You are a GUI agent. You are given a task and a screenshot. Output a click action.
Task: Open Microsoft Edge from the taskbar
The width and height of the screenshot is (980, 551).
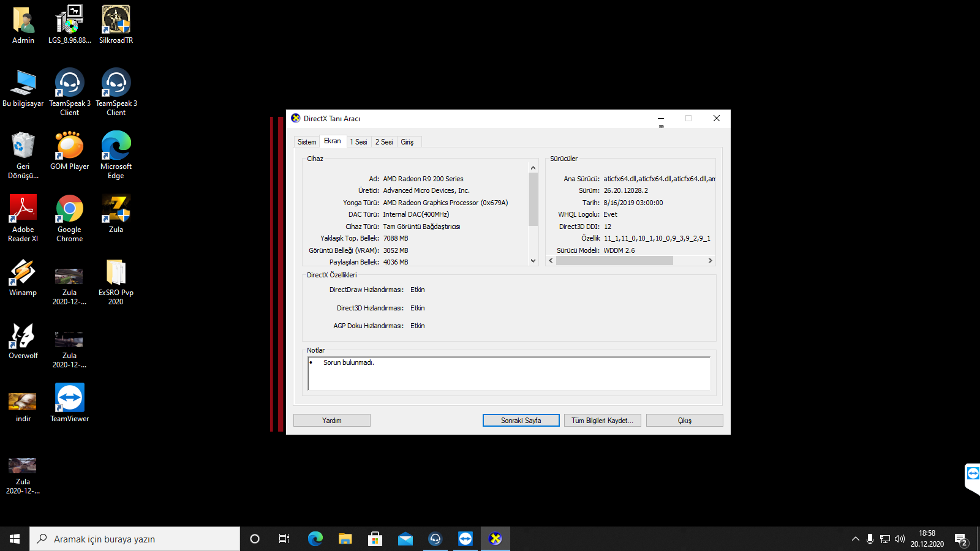[x=315, y=539]
